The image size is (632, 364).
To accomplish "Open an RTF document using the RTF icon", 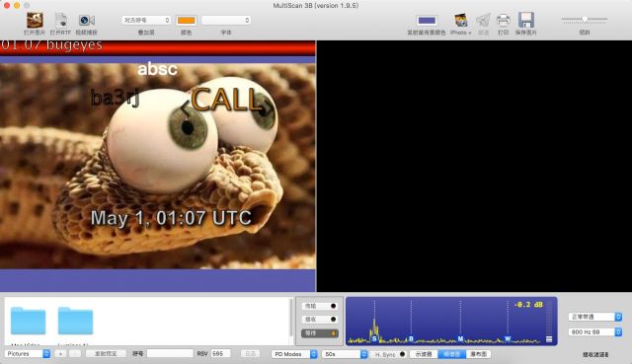I will click(x=61, y=20).
